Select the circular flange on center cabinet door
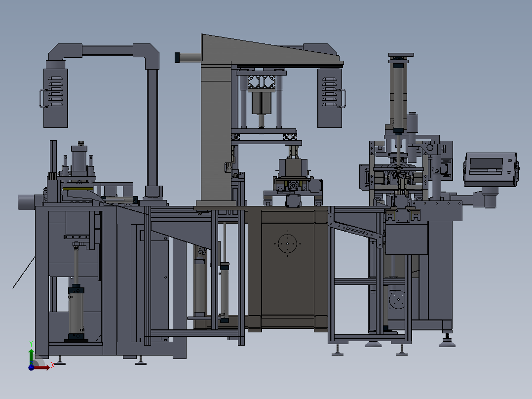The image size is (532, 399). pos(287,243)
